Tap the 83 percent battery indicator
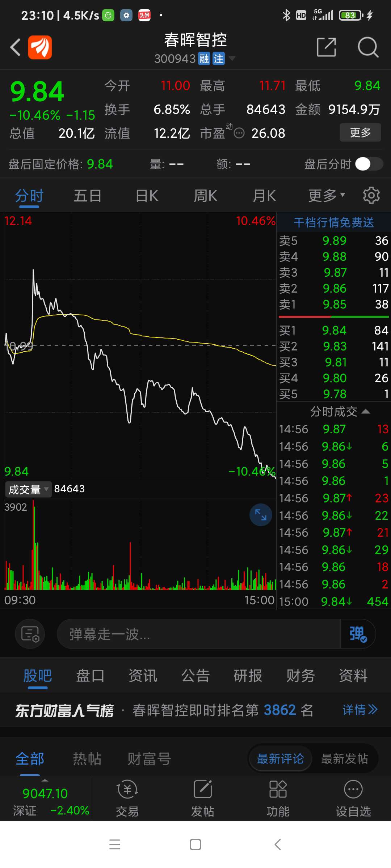 pos(350,15)
